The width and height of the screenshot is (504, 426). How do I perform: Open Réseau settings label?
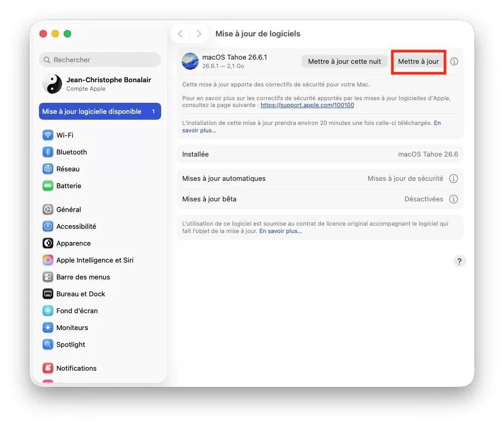point(68,169)
